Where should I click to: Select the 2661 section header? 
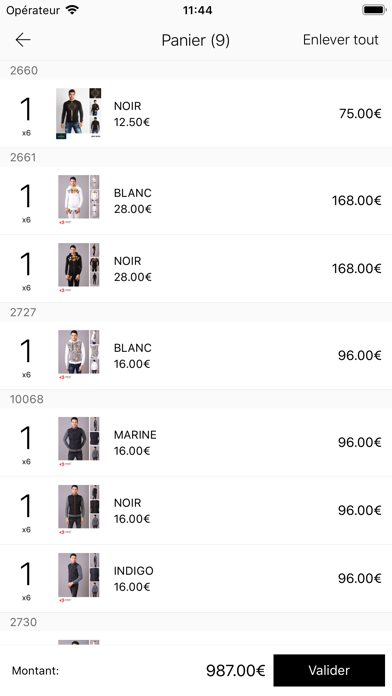(196, 157)
